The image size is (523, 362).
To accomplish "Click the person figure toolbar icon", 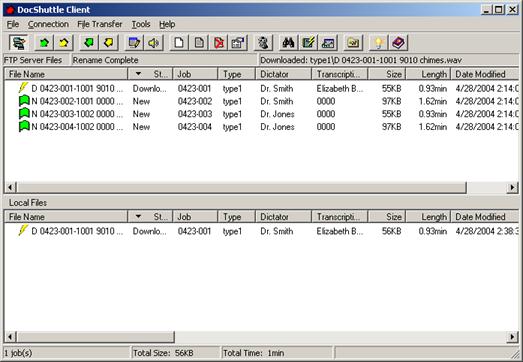I will [263, 43].
